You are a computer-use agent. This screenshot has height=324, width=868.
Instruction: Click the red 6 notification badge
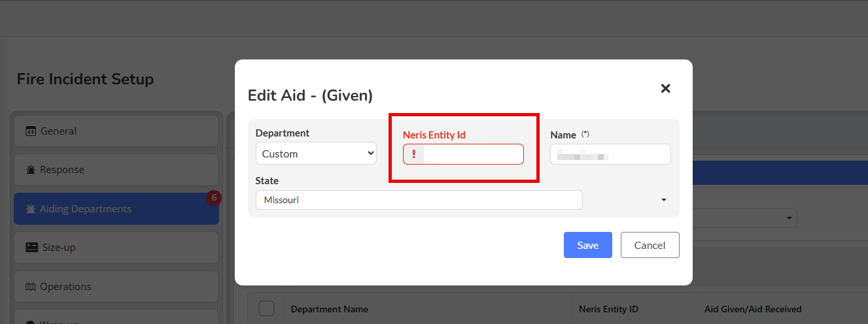click(x=214, y=198)
